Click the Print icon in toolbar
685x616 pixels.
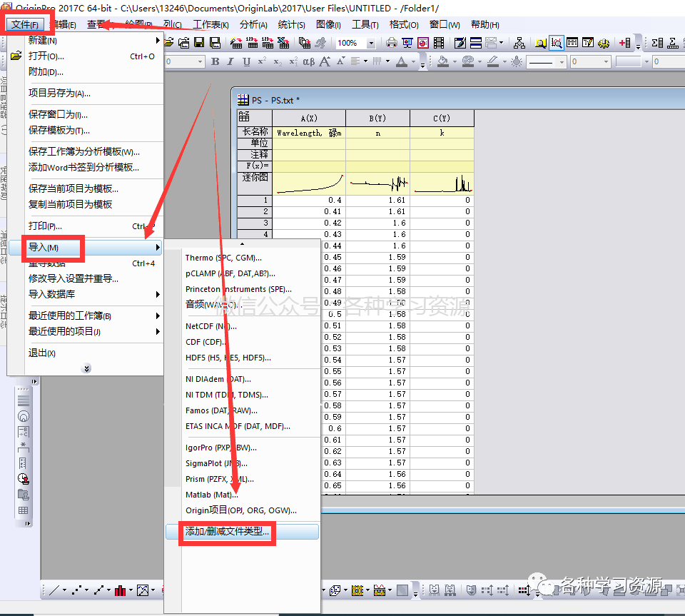[392, 43]
